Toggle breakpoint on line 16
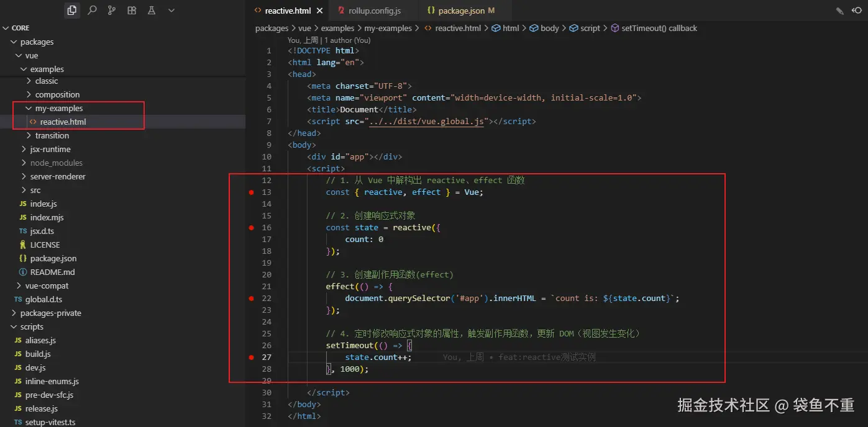The image size is (868, 427). [252, 228]
